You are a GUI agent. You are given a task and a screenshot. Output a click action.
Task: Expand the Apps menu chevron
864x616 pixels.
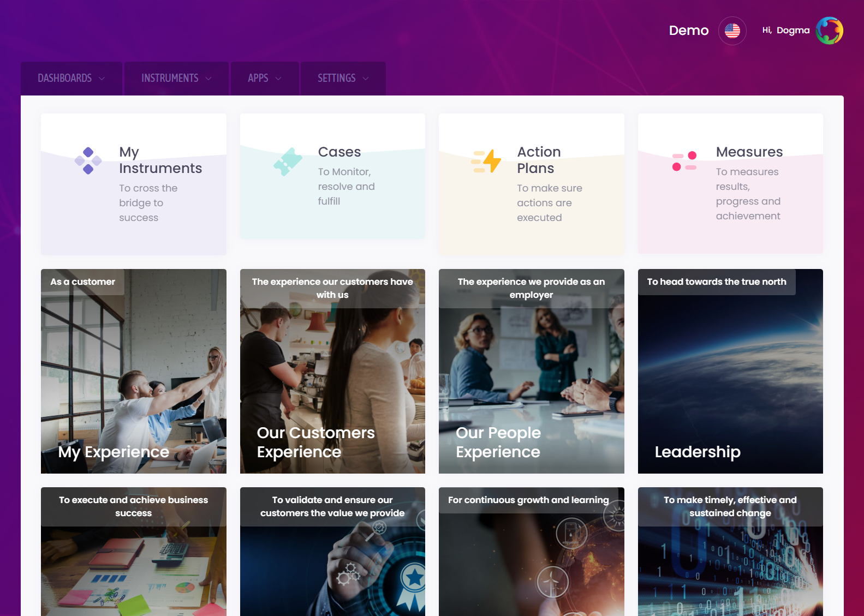click(x=278, y=79)
